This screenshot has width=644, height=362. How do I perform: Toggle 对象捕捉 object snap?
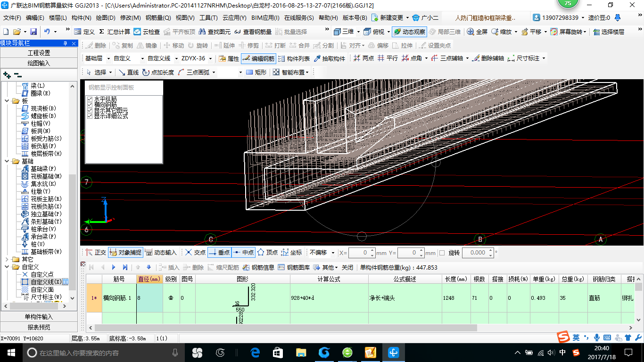pyautogui.click(x=125, y=253)
